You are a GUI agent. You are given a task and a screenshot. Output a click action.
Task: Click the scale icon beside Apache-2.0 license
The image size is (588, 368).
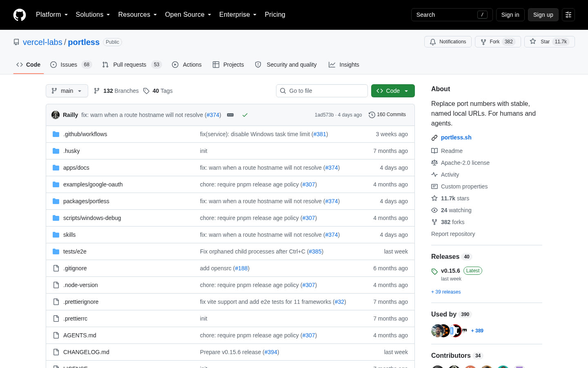click(434, 163)
